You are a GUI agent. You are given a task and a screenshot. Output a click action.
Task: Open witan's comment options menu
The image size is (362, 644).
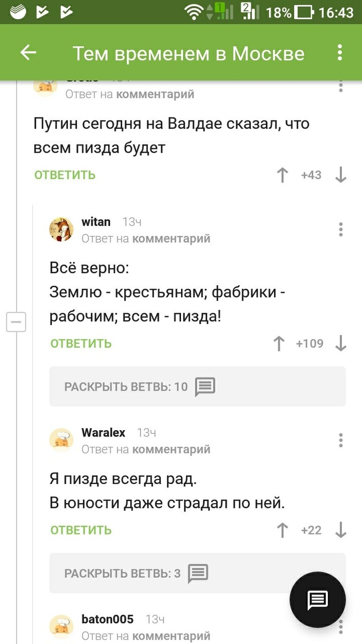click(x=341, y=229)
